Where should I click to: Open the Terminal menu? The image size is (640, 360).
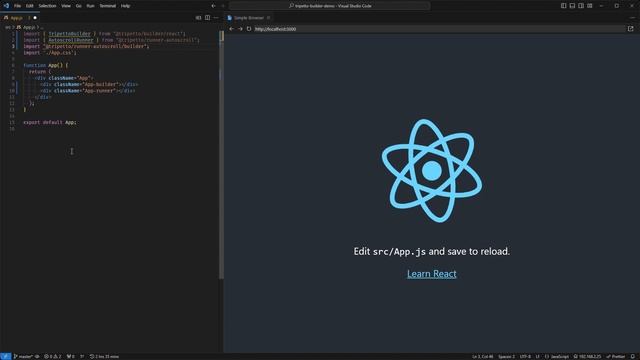click(108, 6)
